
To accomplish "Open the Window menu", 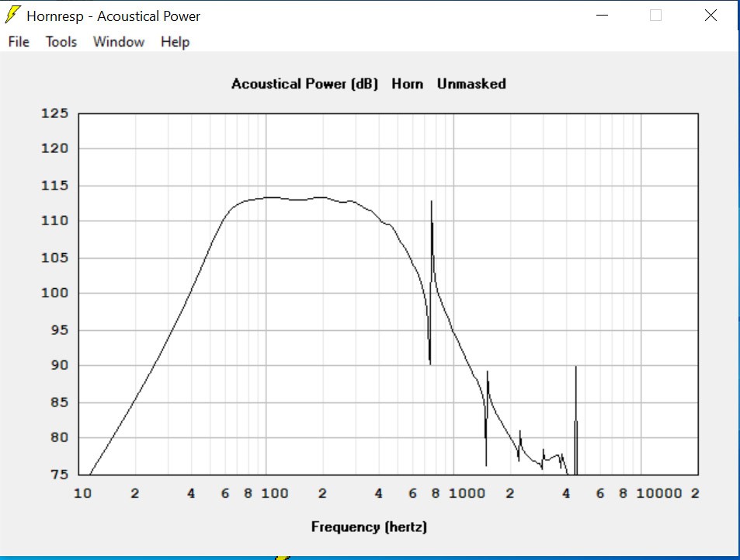I will (x=119, y=42).
